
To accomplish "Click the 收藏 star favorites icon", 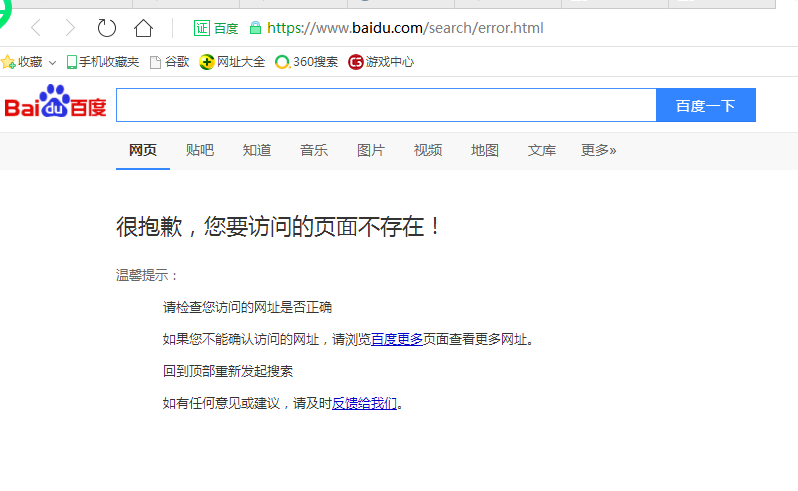I will (8, 62).
